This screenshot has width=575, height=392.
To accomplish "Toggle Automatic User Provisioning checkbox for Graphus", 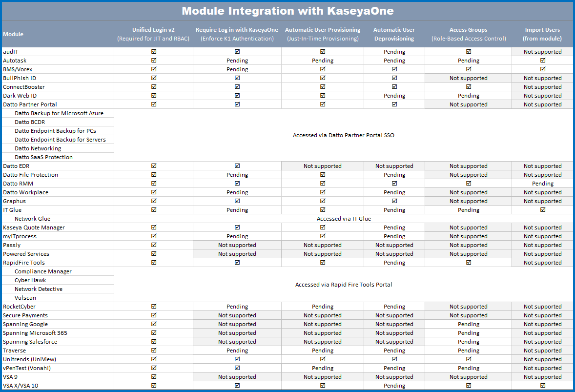I will point(322,201).
